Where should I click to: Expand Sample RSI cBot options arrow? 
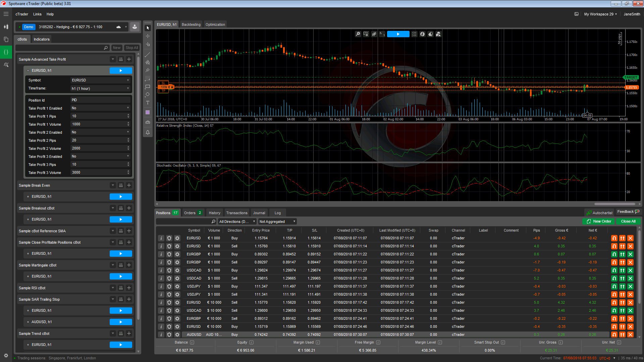[x=113, y=288]
